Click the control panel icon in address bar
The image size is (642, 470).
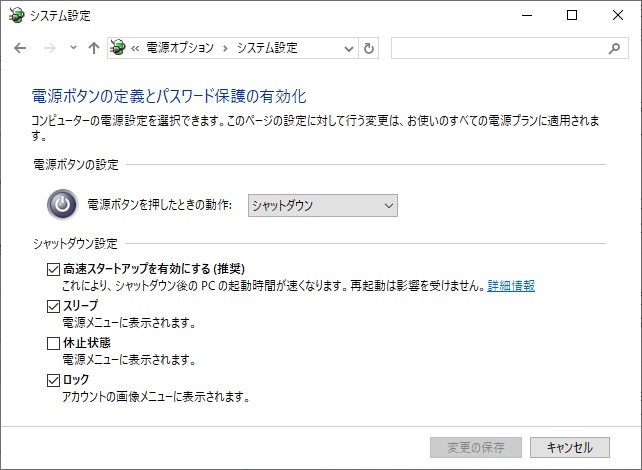click(119, 48)
